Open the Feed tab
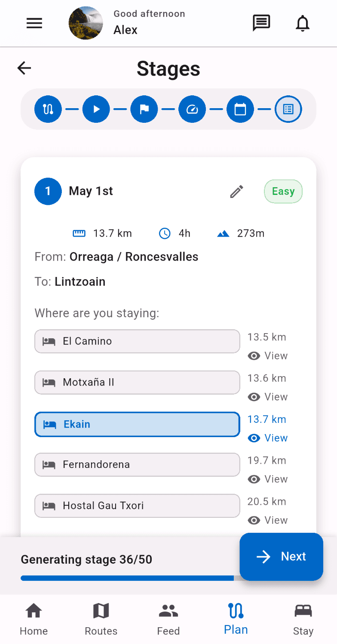Viewport: 337px width, 644px height. [x=168, y=619]
